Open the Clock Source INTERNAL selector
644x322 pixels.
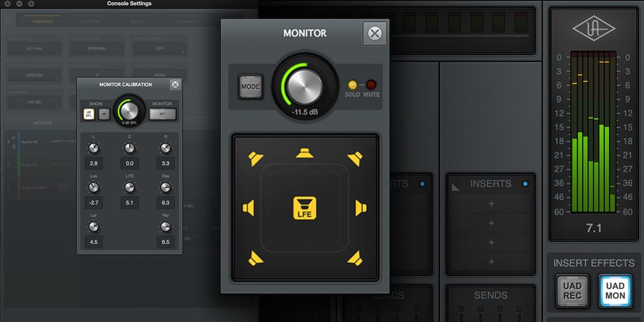coord(97,48)
